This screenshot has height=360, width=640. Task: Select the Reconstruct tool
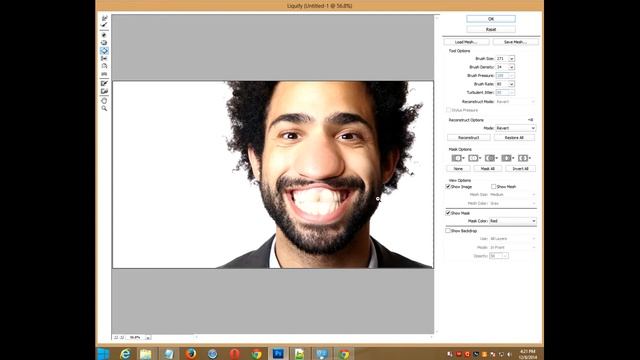coord(104,25)
